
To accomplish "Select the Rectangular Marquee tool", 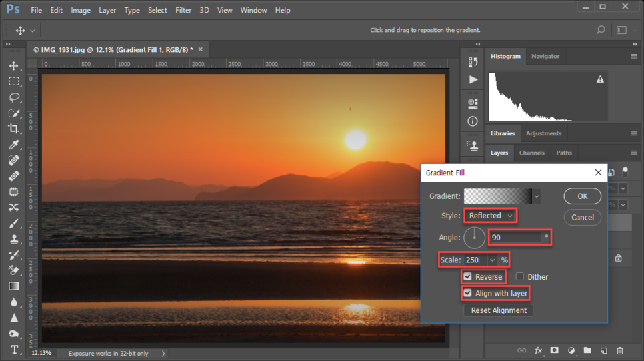I will [14, 81].
